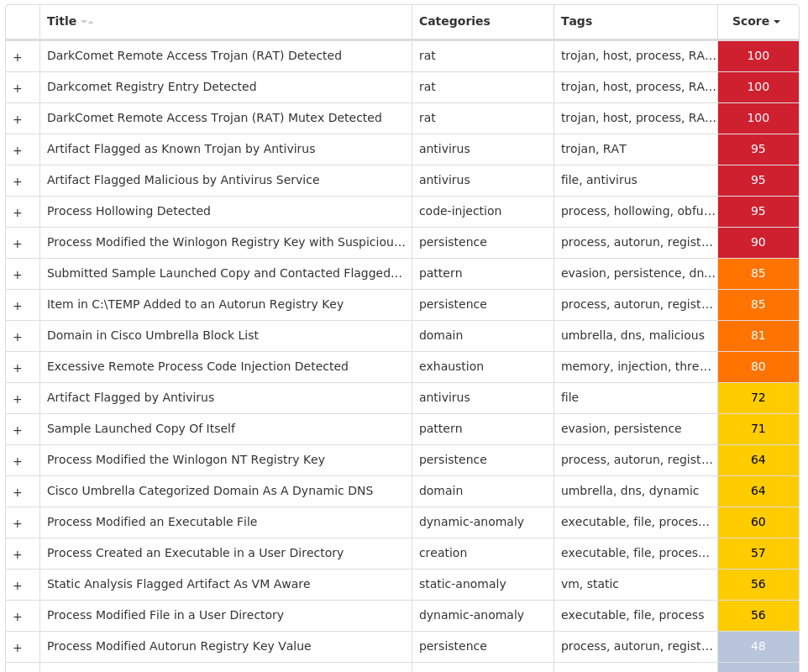This screenshot has height=672, width=808.
Task: Click plus icon beside Process Modified an Executable File
Action: point(18,523)
